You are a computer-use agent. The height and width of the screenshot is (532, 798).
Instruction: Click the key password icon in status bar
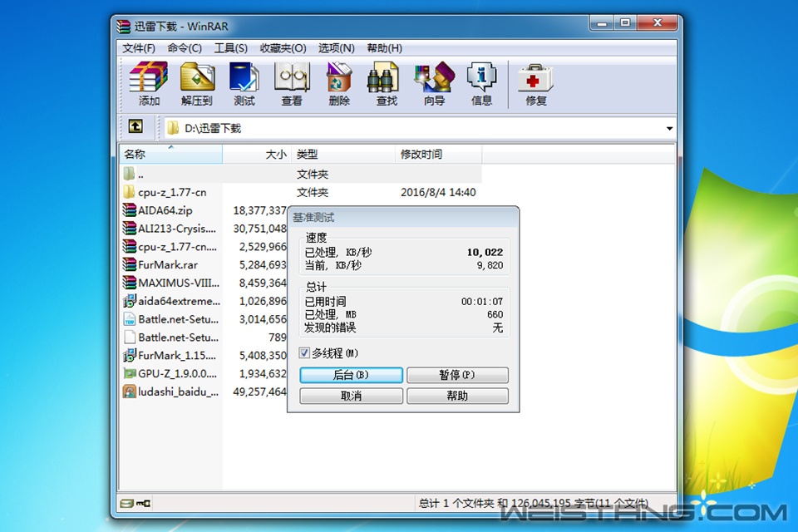tap(143, 504)
